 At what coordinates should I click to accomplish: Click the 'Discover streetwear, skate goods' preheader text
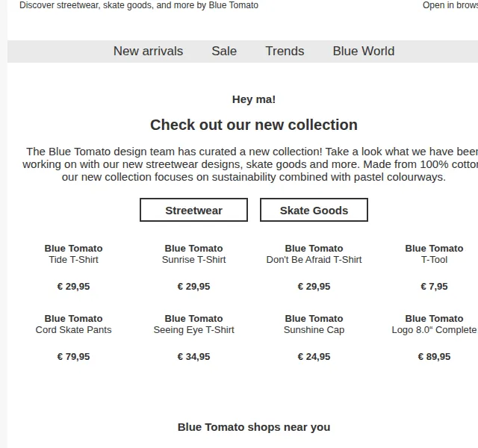[x=139, y=5]
